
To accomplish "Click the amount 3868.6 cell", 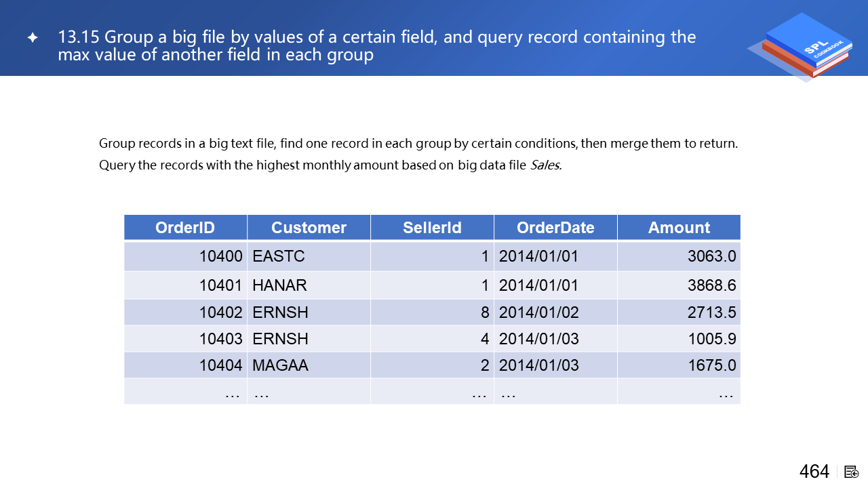I will [x=679, y=285].
